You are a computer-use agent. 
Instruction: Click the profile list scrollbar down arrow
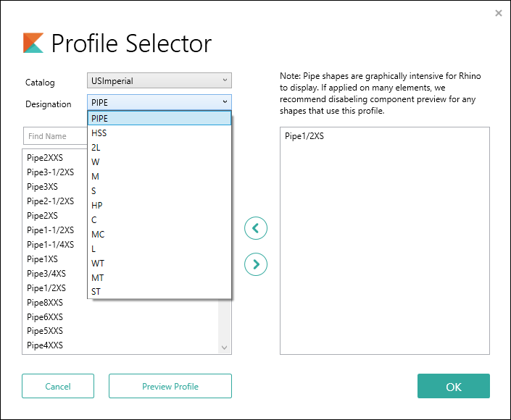click(224, 348)
